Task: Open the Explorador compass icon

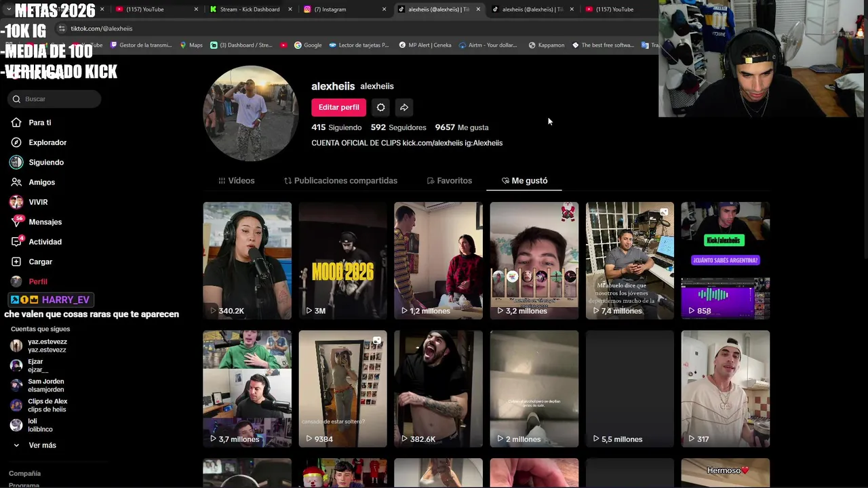Action: 16,142
